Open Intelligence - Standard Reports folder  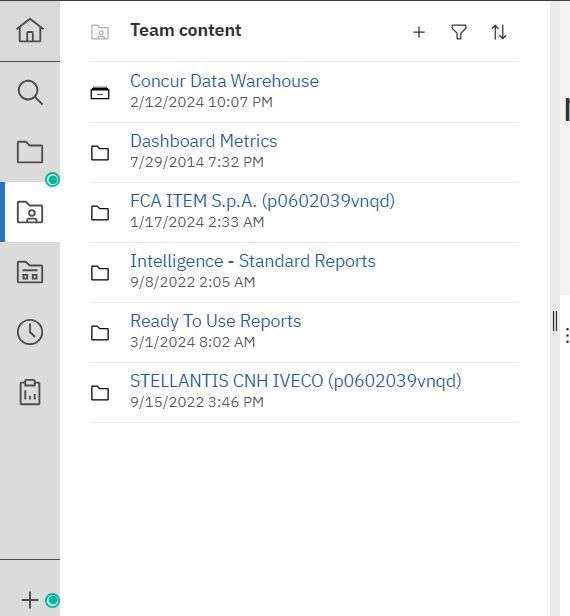pos(253,261)
